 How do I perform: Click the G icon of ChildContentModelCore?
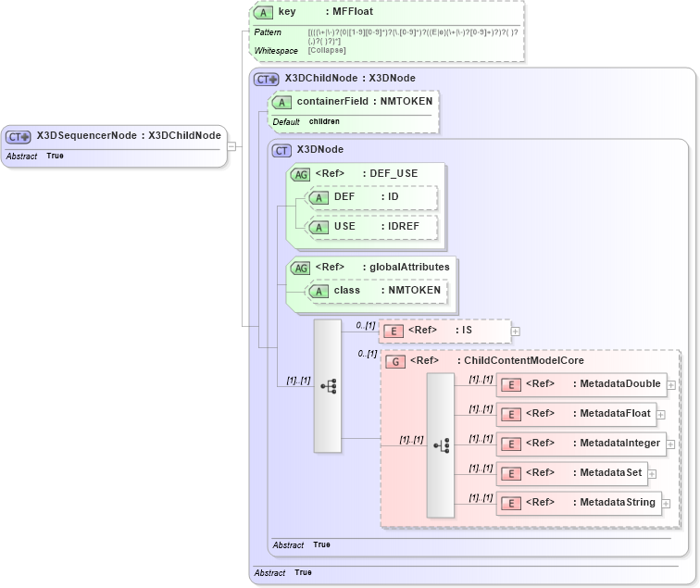point(395,362)
